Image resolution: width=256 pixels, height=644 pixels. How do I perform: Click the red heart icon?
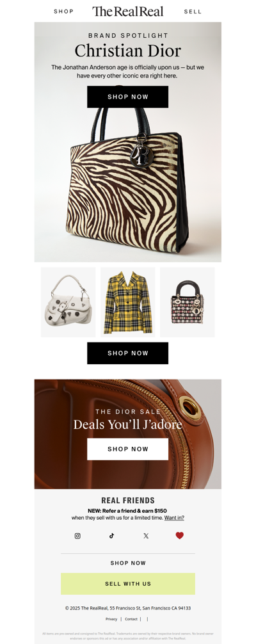pyautogui.click(x=180, y=536)
